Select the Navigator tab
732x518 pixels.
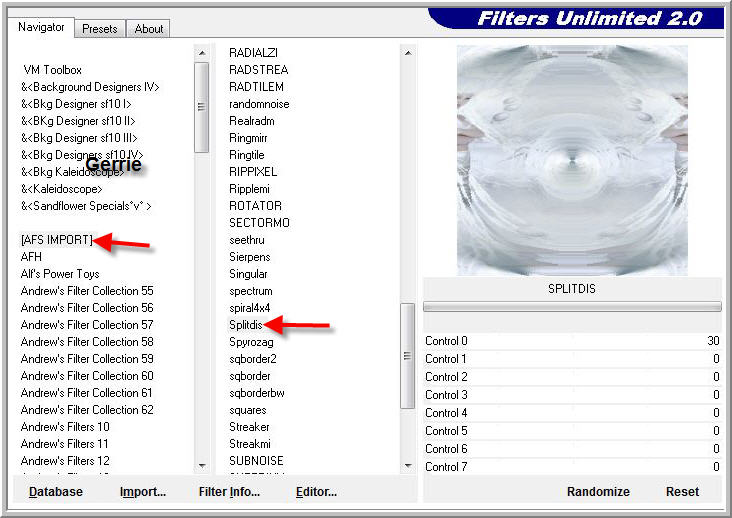(42, 28)
